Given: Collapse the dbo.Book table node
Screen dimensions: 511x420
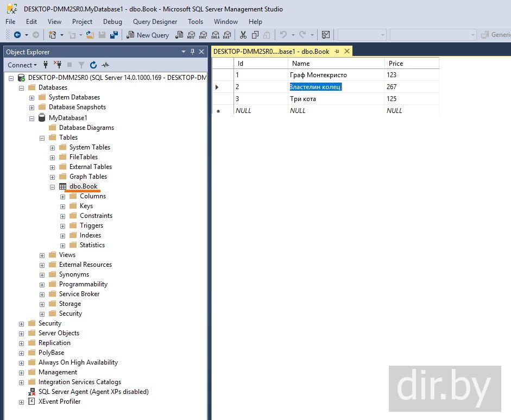Looking at the screenshot, I should pyautogui.click(x=53, y=186).
